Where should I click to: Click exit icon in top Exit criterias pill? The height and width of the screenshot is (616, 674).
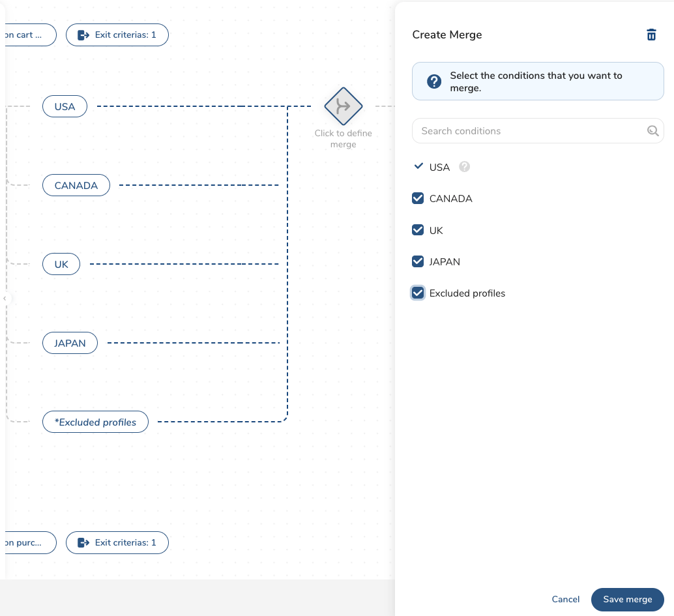pyautogui.click(x=83, y=35)
